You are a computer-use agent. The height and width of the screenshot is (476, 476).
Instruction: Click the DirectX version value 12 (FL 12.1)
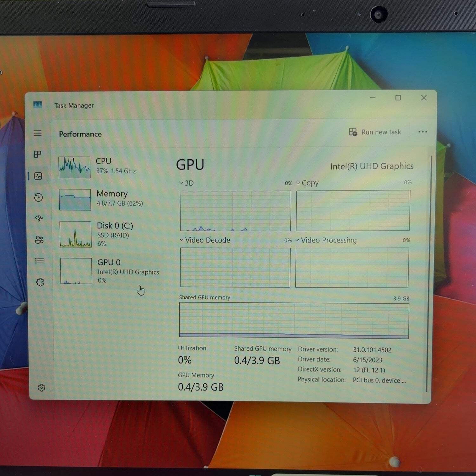click(x=369, y=370)
